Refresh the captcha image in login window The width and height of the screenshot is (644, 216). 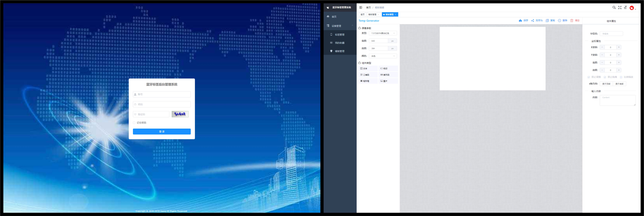pyautogui.click(x=180, y=114)
